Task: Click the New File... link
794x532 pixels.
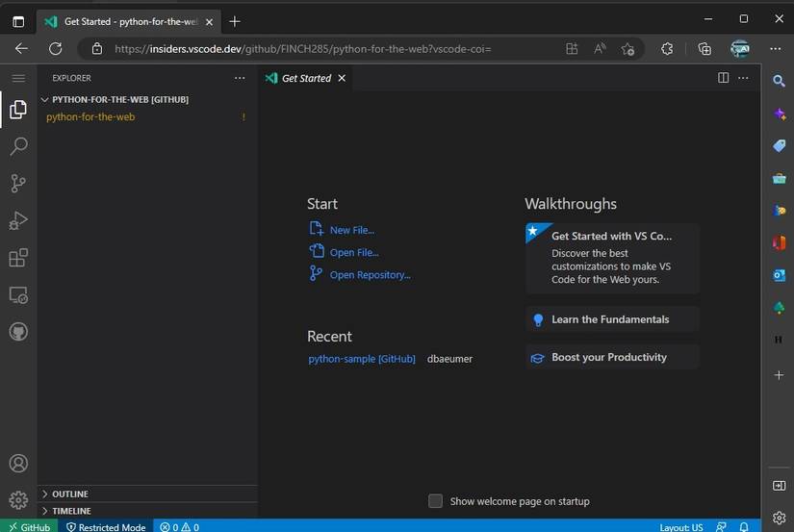Action: click(352, 230)
